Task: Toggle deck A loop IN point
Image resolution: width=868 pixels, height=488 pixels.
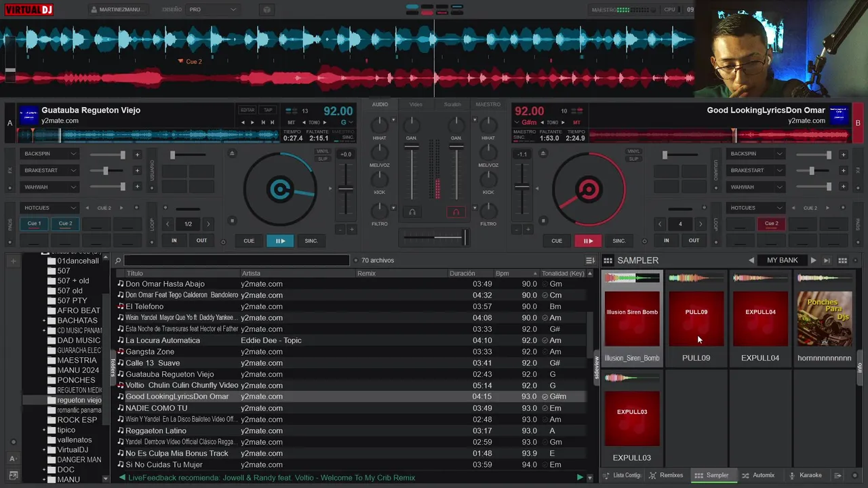Action: (x=174, y=241)
